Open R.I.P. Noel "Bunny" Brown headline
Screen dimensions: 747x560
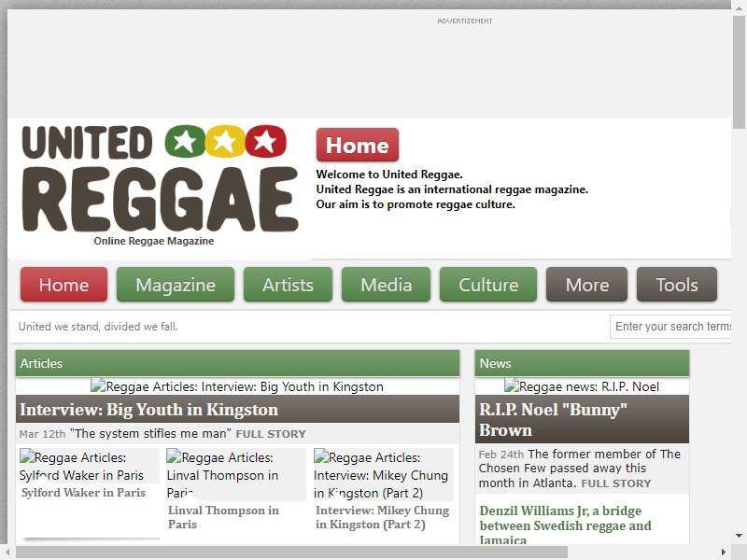click(553, 419)
